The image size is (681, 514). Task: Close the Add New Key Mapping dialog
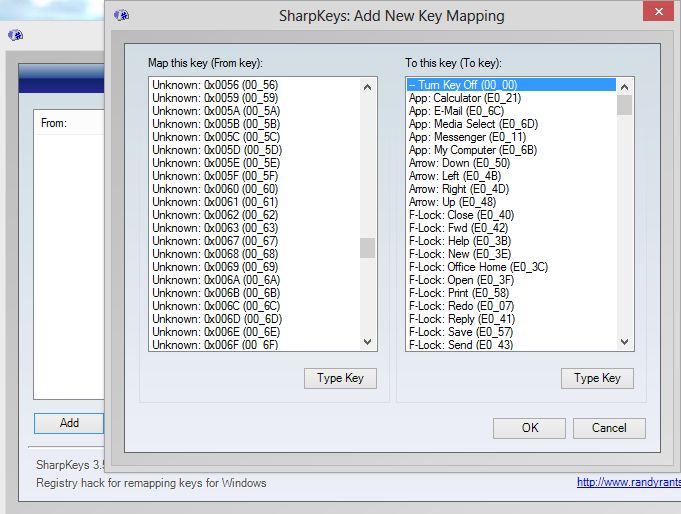coord(658,11)
